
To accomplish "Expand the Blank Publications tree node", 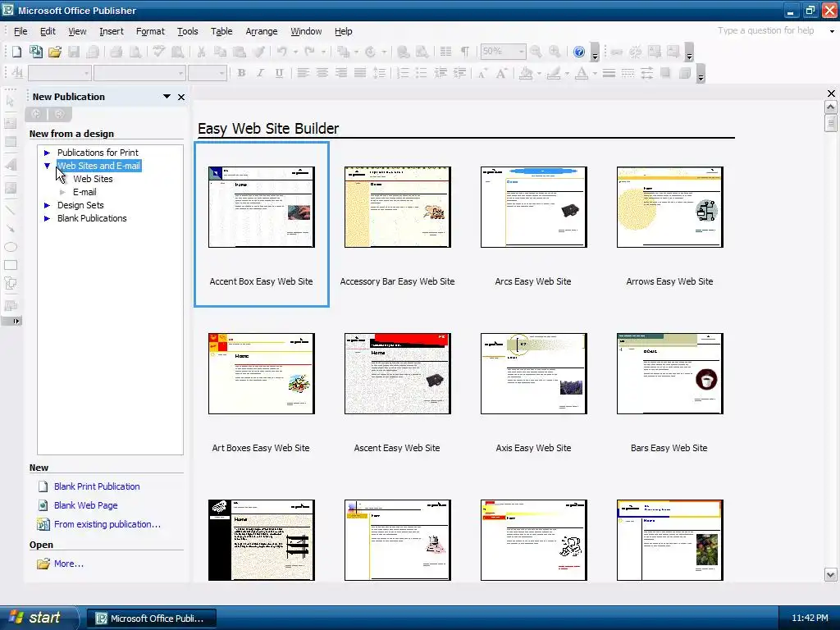I will pyautogui.click(x=47, y=218).
